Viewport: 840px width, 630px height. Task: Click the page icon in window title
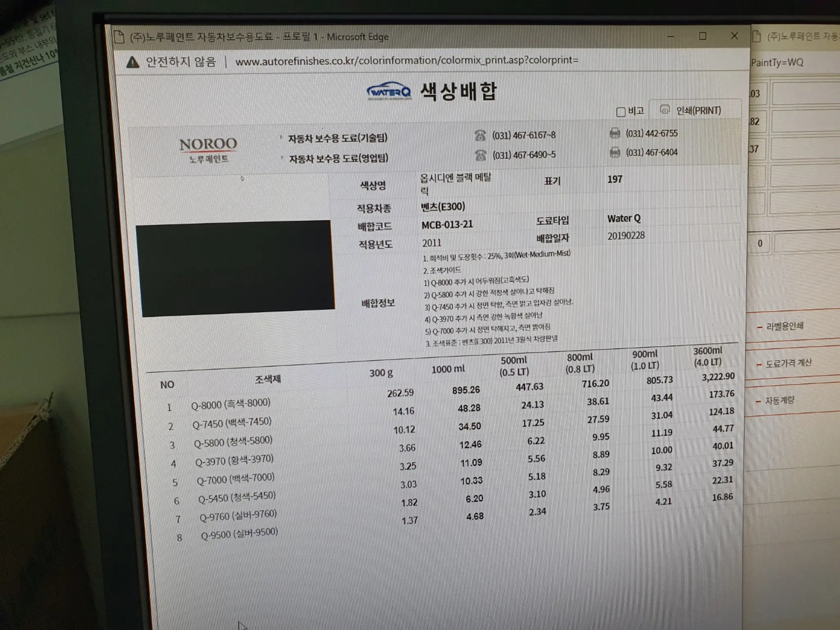pyautogui.click(x=119, y=37)
